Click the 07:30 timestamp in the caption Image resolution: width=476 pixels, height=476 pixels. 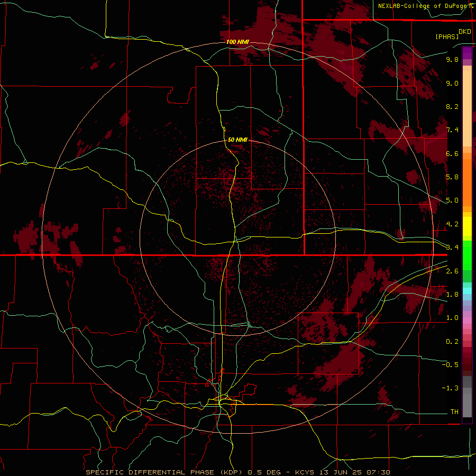(x=378, y=472)
